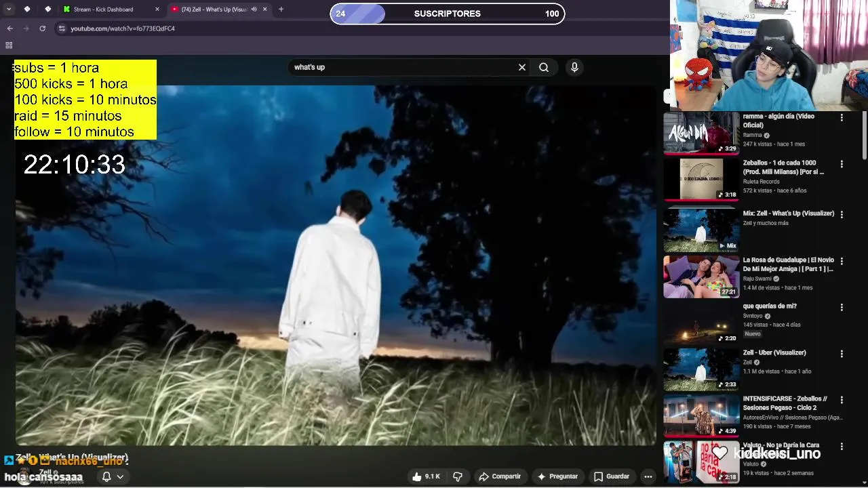Screen dimensions: 868x488
Task: Open La Rosa de Guadalupe video thumbnail
Action: (701, 277)
